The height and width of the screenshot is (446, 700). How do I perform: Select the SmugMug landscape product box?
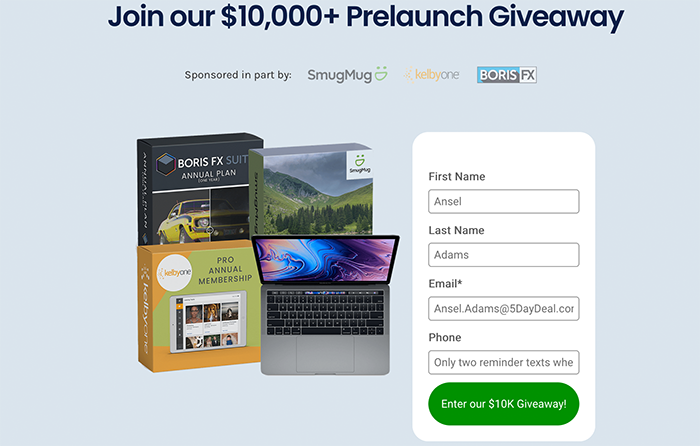(x=312, y=190)
